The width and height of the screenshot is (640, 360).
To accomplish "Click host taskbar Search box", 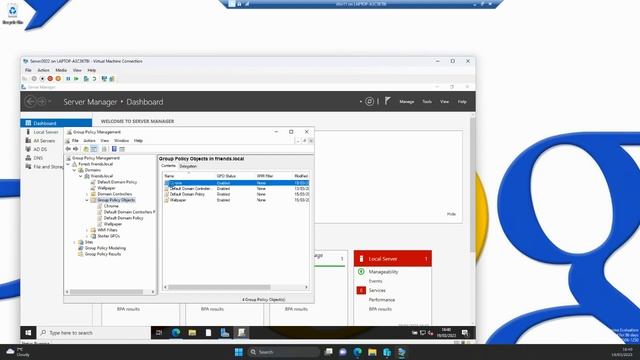I will click(284, 352).
